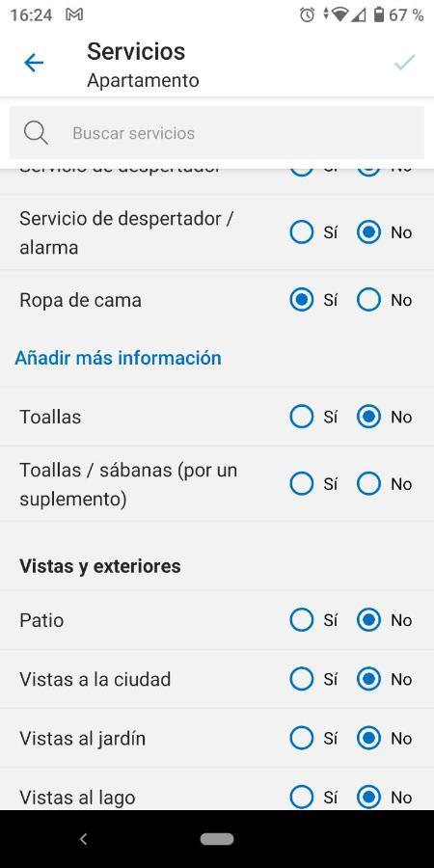Select No for Ropa de cama
The image size is (434, 868).
click(368, 300)
